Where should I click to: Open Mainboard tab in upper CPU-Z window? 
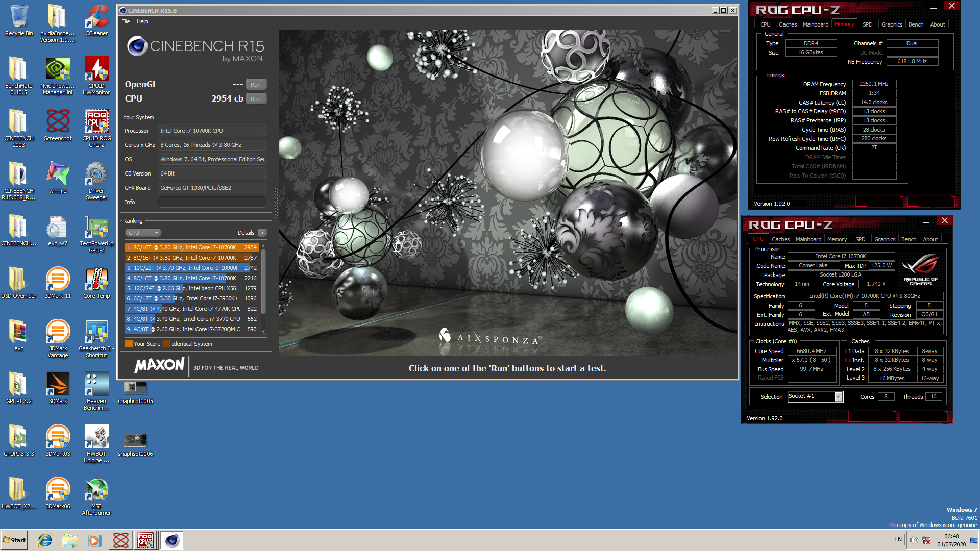(x=816, y=24)
